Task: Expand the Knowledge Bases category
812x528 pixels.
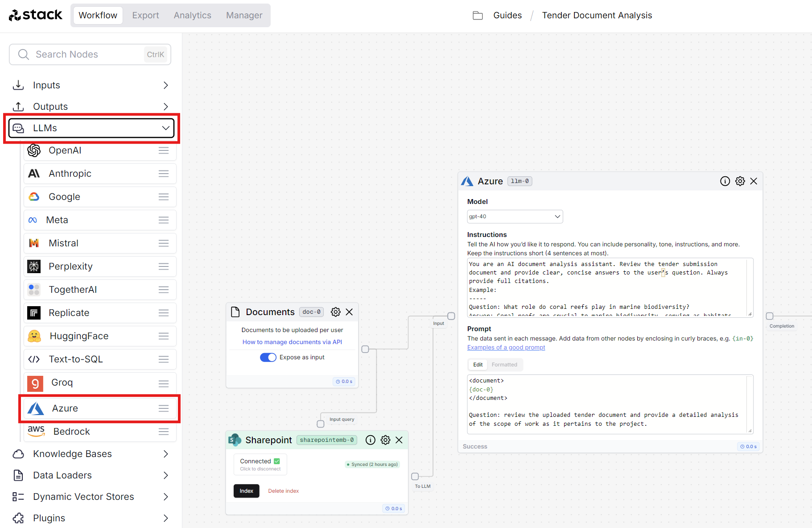Action: 91,454
